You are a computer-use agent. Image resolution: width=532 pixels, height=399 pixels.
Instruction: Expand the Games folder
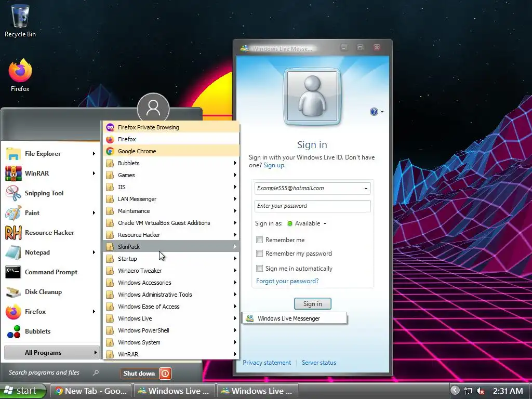click(x=171, y=175)
